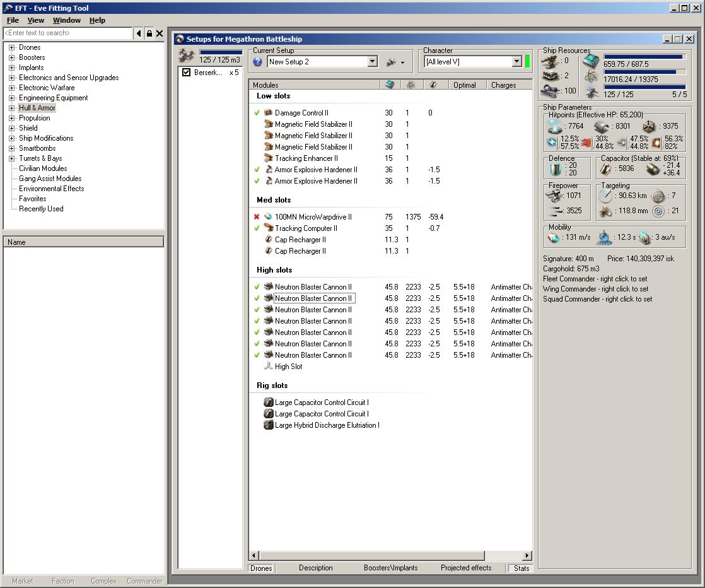This screenshot has width=705, height=588.
Task: Expand the Drones tree category
Action: pos(12,47)
